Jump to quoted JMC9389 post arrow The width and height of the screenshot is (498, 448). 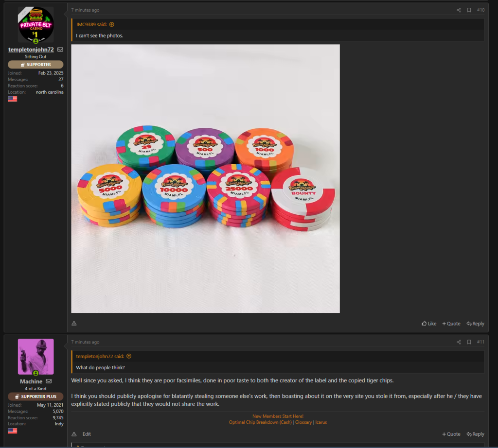click(x=112, y=24)
